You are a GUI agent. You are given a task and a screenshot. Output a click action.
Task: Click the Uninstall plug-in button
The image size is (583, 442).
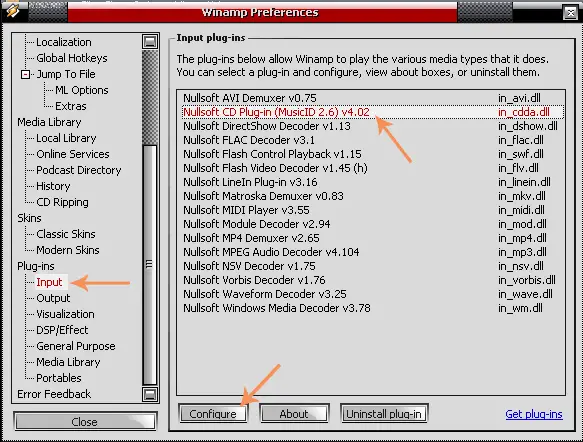384,414
